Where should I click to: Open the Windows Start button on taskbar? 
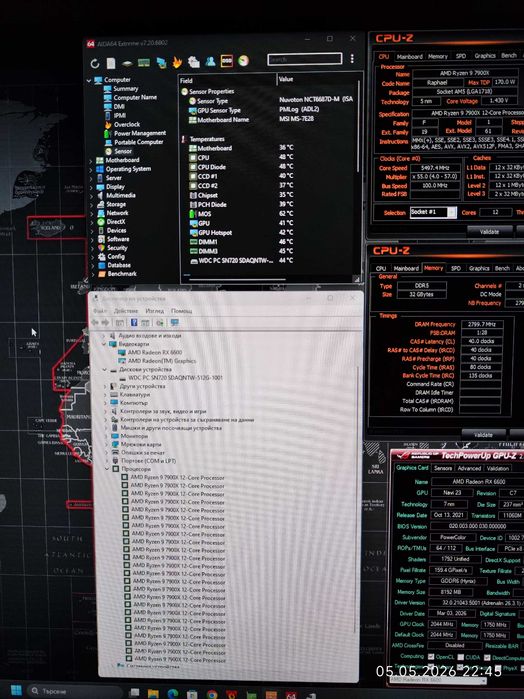(16, 690)
